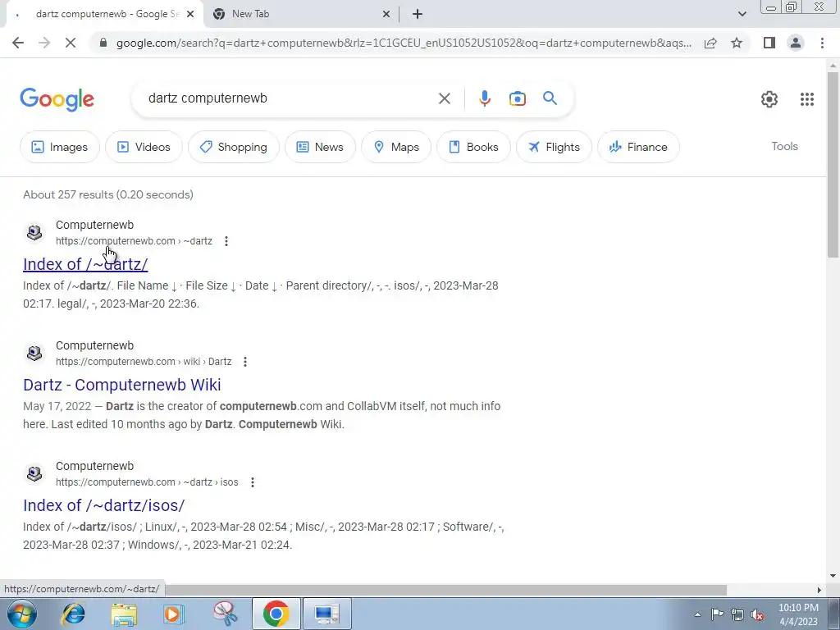Open the Google apps grid
Image resolution: width=840 pixels, height=630 pixels.
[807, 99]
